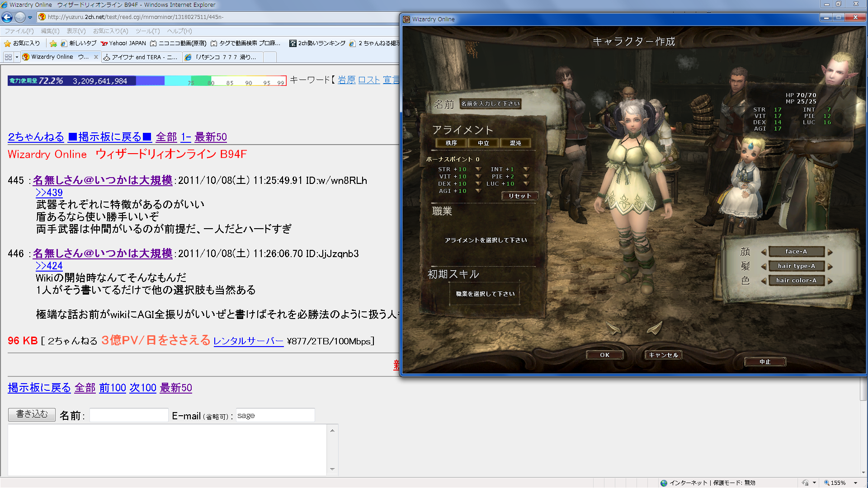Open the Quick Tabs grid icon
Image resolution: width=868 pixels, height=488 pixels.
coord(8,57)
